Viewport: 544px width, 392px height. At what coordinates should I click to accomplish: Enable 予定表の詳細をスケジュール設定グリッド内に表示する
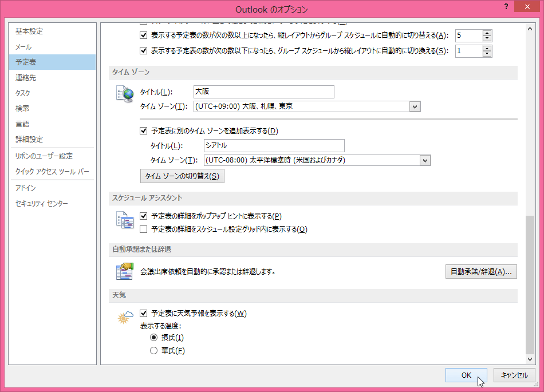pyautogui.click(x=143, y=229)
